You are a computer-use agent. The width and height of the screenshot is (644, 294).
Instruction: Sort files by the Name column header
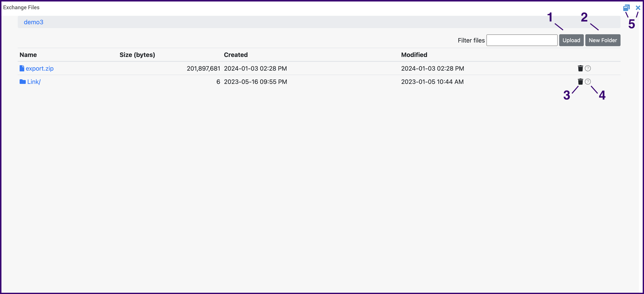click(x=28, y=55)
